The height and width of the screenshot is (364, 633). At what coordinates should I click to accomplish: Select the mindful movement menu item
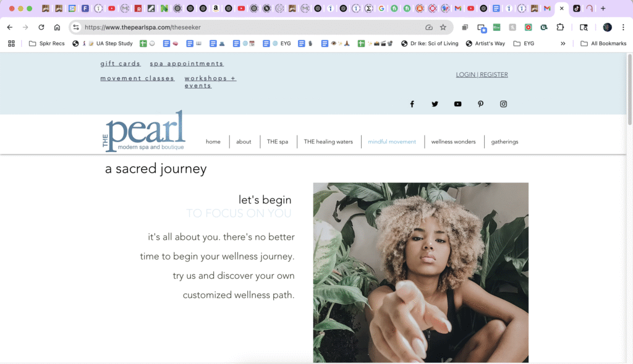391,142
